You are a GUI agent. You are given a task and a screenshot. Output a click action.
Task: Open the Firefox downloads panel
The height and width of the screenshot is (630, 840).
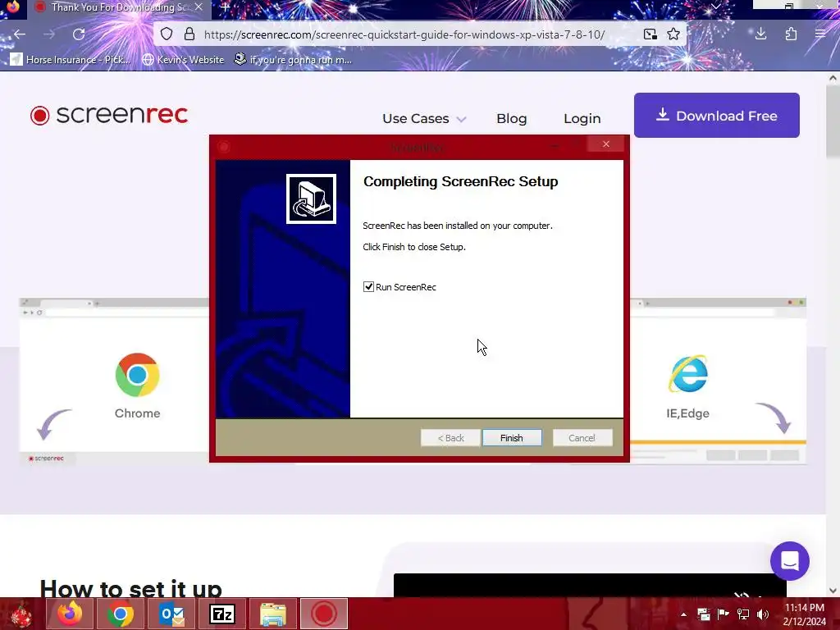click(760, 34)
